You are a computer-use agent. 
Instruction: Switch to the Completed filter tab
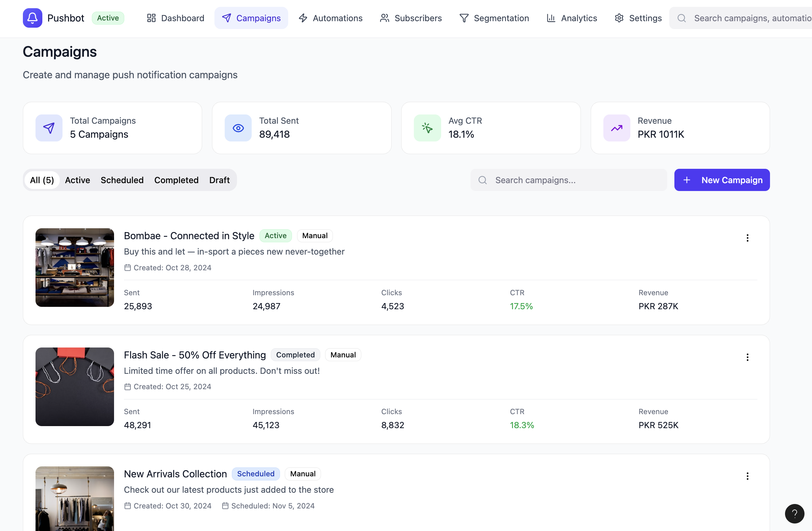[x=176, y=180]
